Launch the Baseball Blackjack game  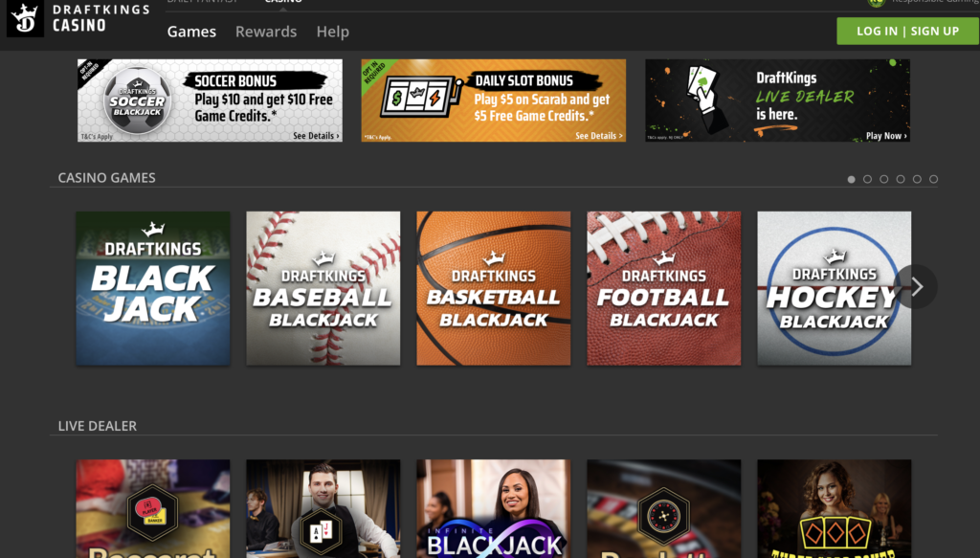coord(323,288)
